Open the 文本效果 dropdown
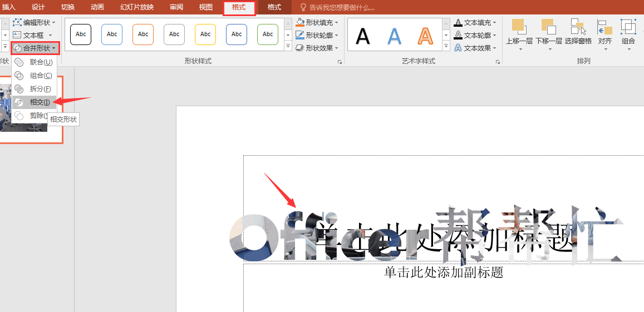 point(475,48)
